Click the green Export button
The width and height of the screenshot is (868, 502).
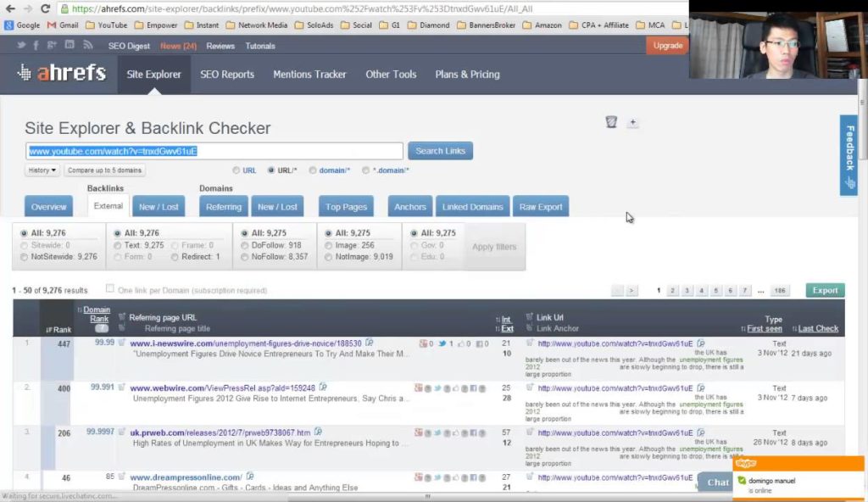pos(825,290)
